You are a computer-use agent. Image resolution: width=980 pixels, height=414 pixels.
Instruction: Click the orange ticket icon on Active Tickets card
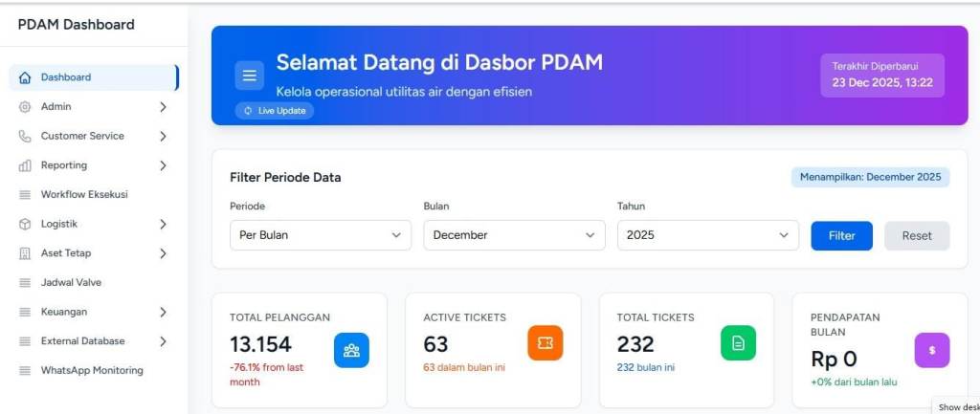point(545,343)
